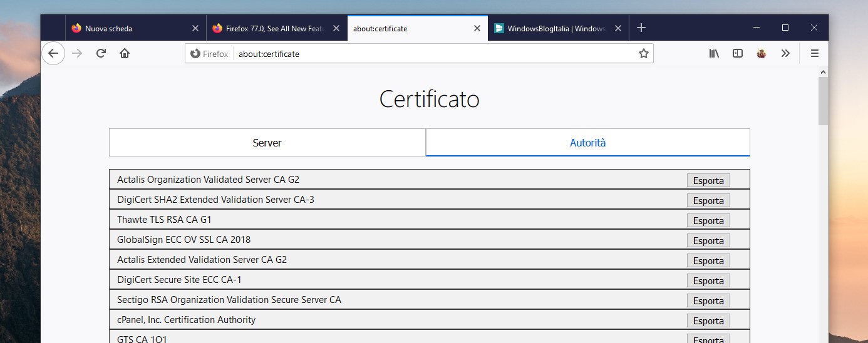Select Actalis Extended Validation Server CA G2 text
868x343 pixels.
click(202, 260)
